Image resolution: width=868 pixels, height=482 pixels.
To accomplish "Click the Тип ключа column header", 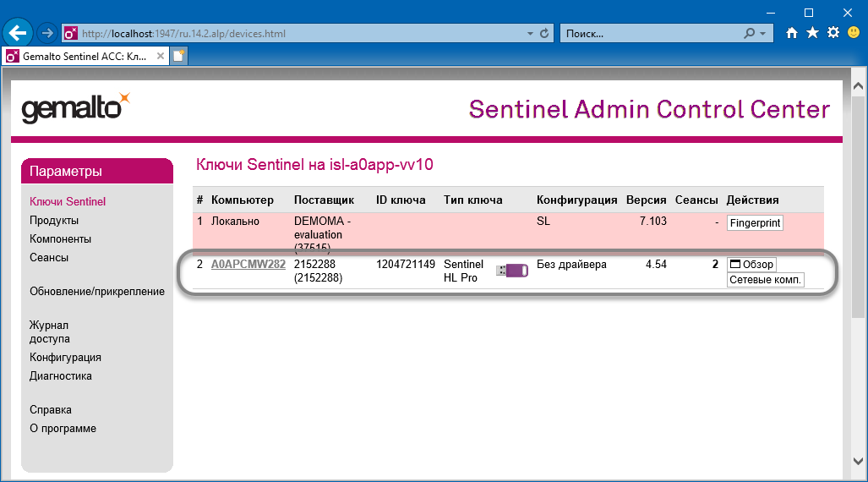I will coord(472,200).
